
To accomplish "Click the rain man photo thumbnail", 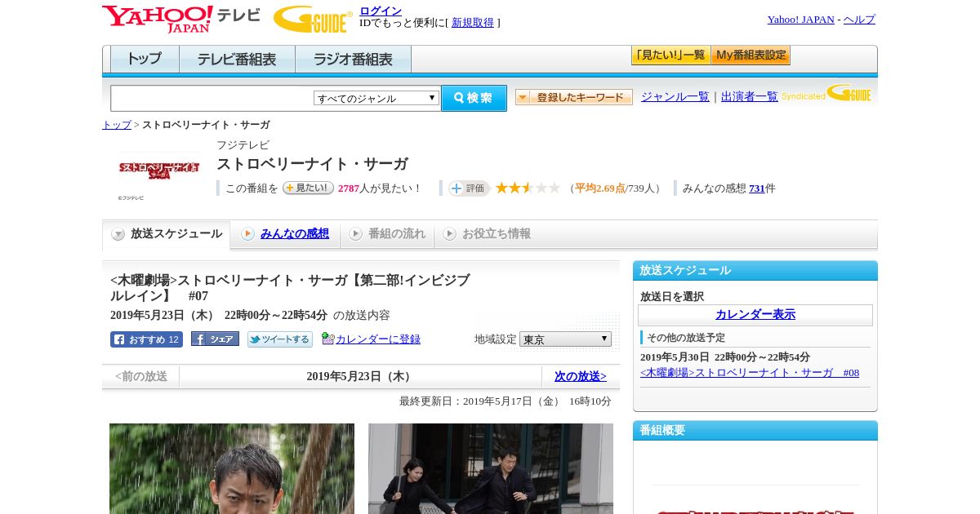I will [x=232, y=468].
